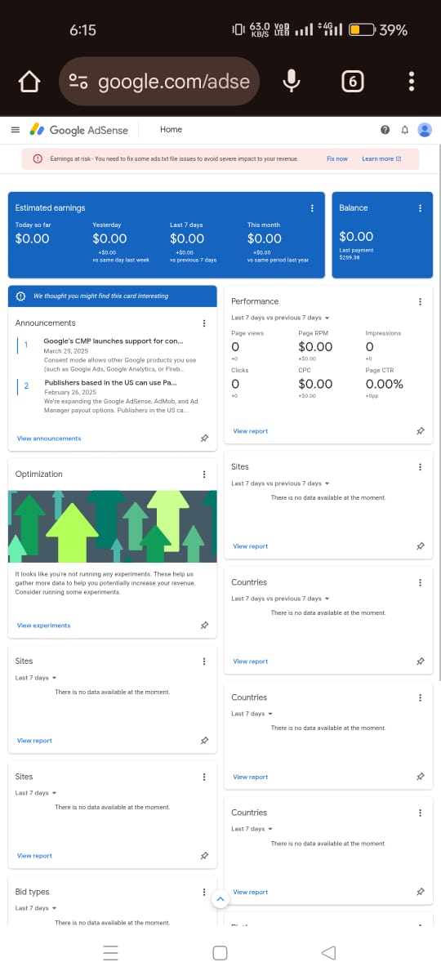
Task: Expand Performance date range dropdown
Action: pyautogui.click(x=280, y=318)
